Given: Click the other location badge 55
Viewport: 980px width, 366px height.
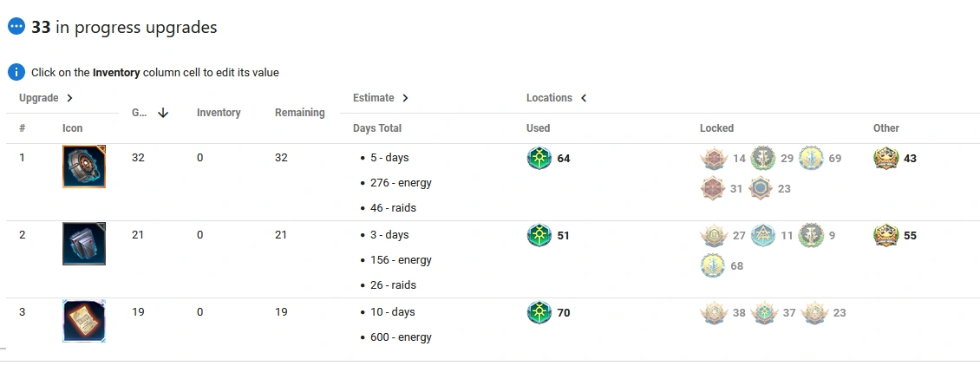Looking at the screenshot, I should [885, 235].
